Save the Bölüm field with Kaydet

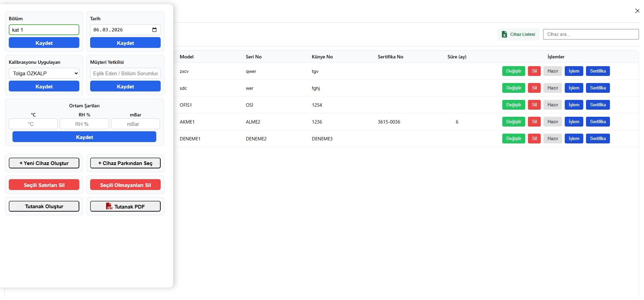pos(44,43)
